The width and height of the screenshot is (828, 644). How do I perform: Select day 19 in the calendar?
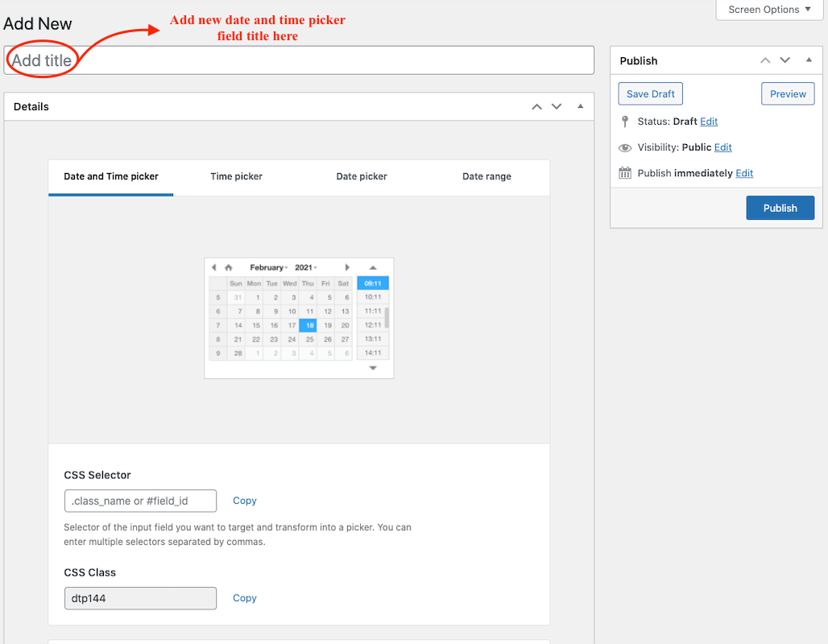(326, 325)
